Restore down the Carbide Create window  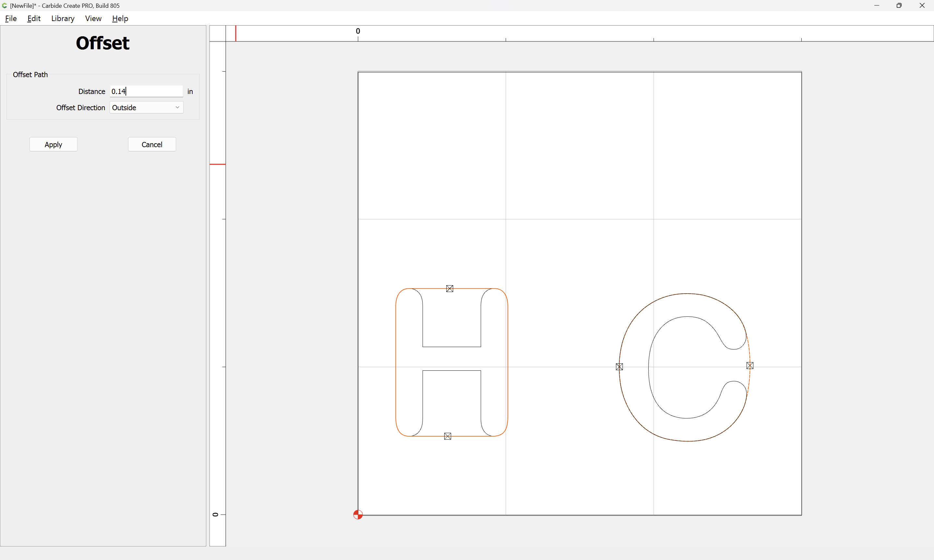point(899,6)
